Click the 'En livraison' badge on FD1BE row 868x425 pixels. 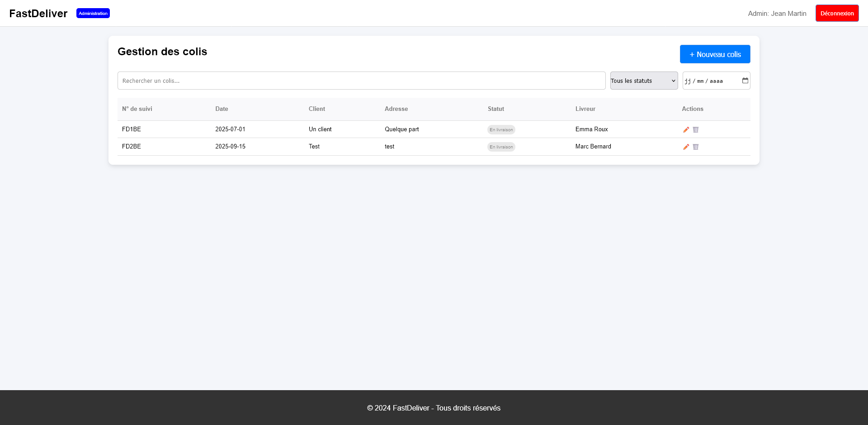click(501, 129)
